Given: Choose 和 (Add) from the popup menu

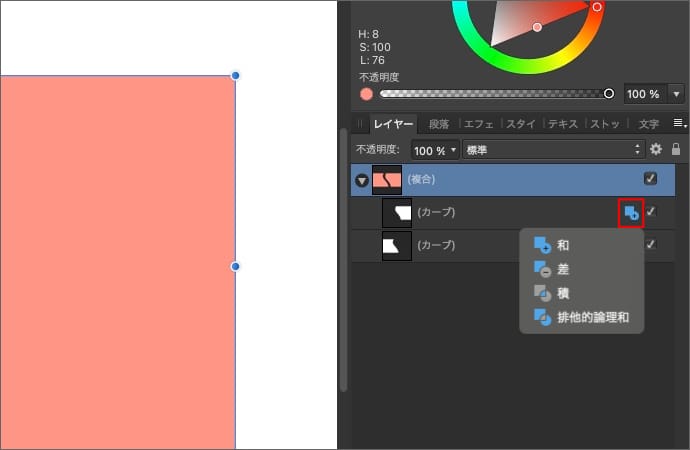Looking at the screenshot, I should 563,245.
